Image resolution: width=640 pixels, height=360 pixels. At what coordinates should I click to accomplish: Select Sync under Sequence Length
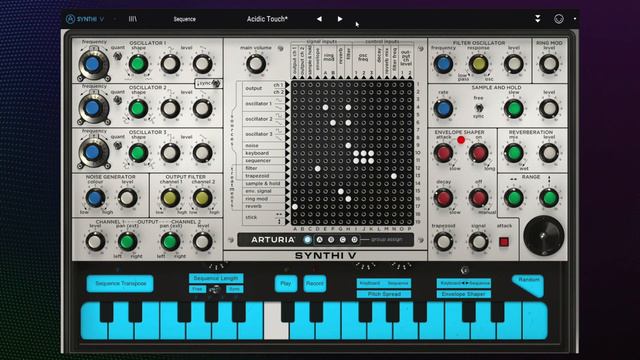pos(235,289)
